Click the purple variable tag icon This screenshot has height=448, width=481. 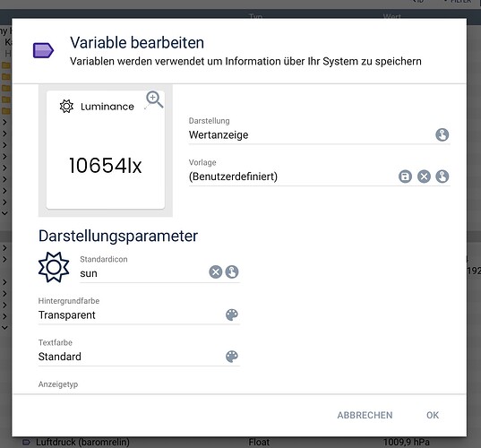pyautogui.click(x=43, y=50)
